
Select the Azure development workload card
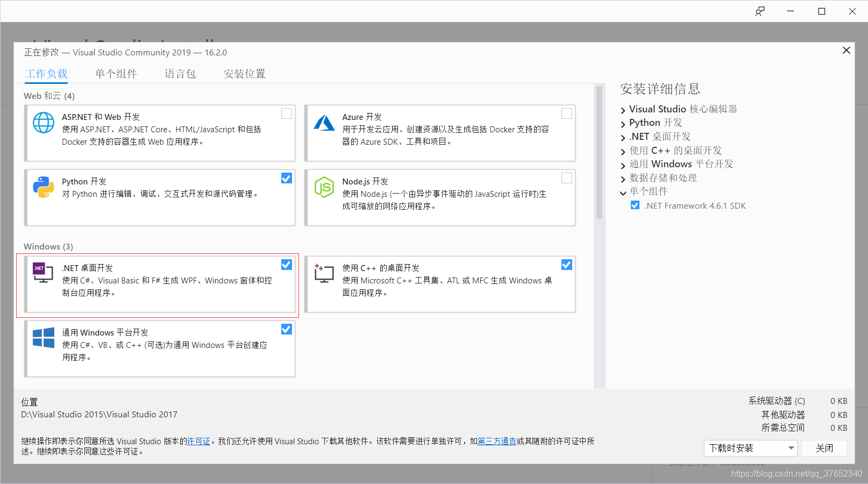tap(440, 133)
